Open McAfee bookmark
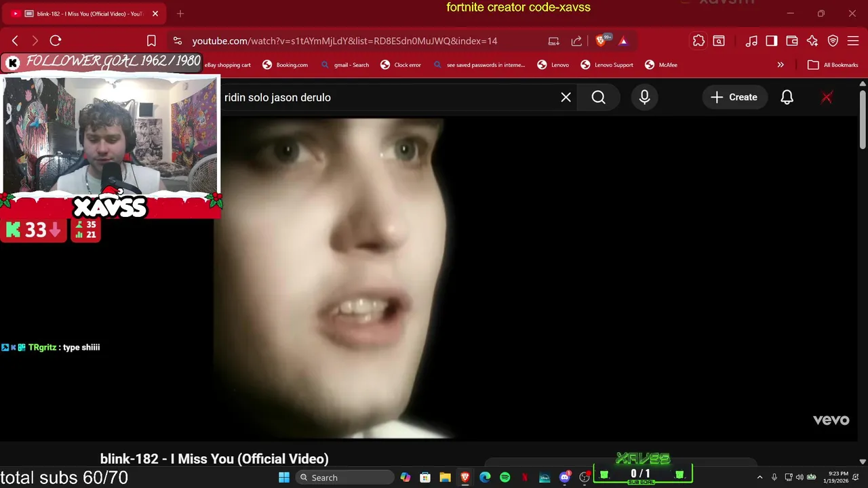This screenshot has width=868, height=488. tap(661, 65)
